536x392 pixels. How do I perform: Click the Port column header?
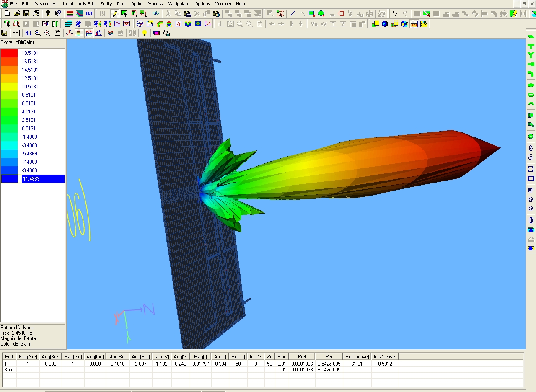coord(9,357)
